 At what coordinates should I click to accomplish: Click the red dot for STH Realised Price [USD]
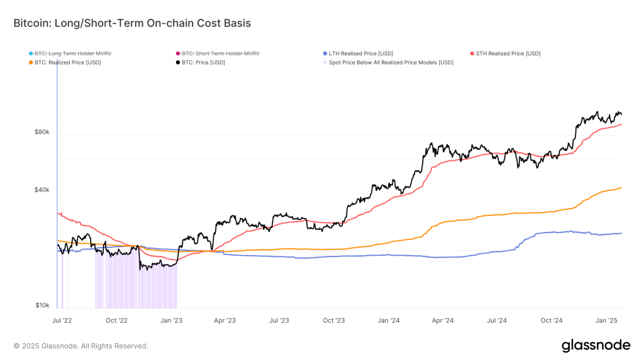point(471,53)
